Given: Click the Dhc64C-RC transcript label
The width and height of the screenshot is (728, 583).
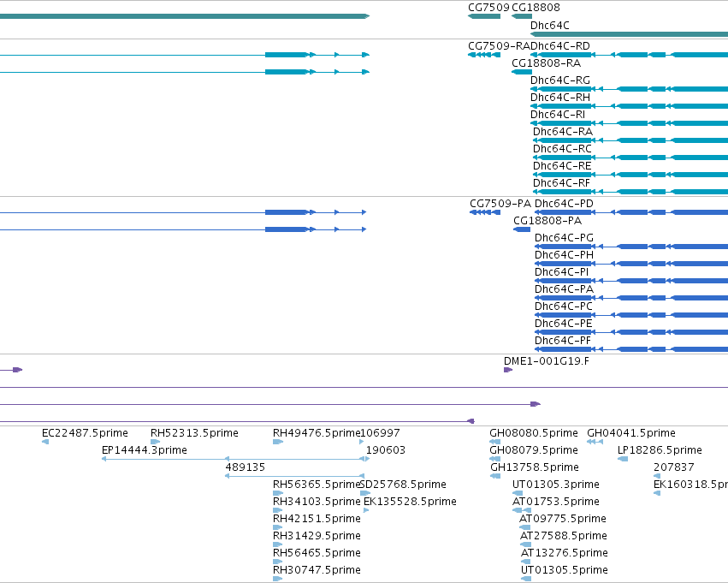Looking at the screenshot, I should pyautogui.click(x=562, y=149).
